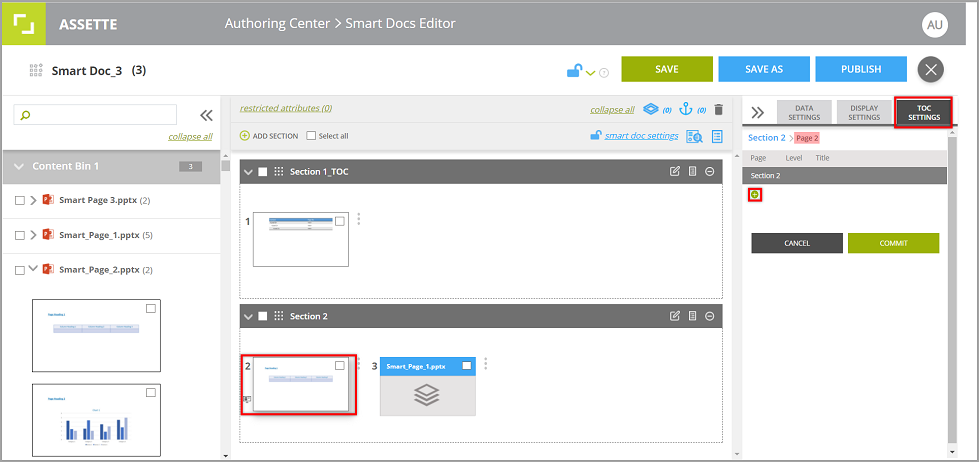
Task: Collapse Smart_Page_2.pptx
Action: [x=33, y=268]
